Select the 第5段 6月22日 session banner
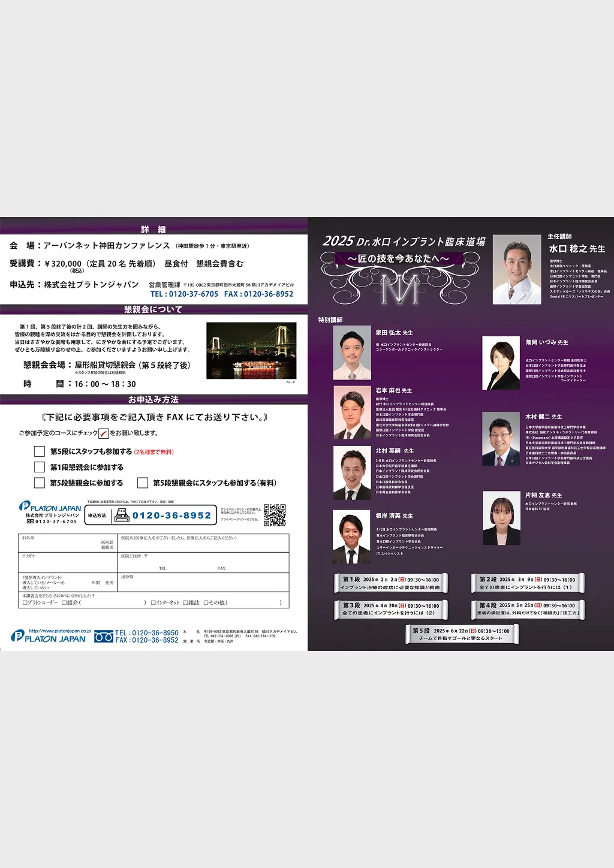Screen dimensions: 614x868 [460, 634]
